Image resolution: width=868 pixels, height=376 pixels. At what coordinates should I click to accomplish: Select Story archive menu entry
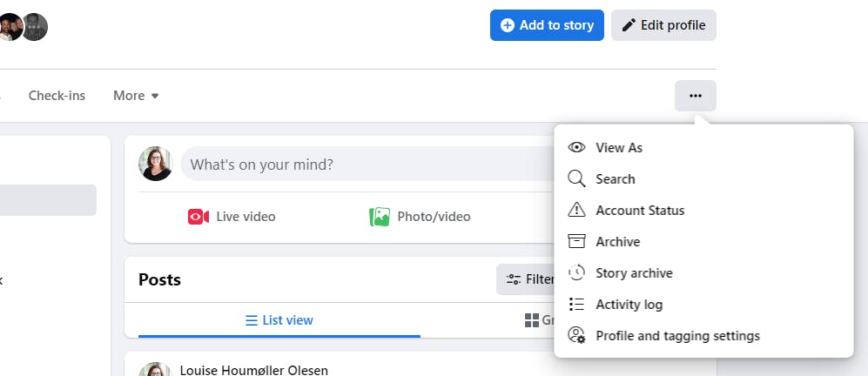(634, 273)
